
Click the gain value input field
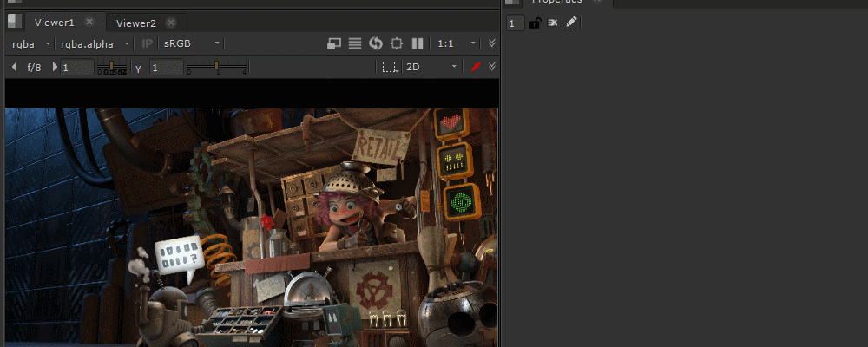(77, 68)
